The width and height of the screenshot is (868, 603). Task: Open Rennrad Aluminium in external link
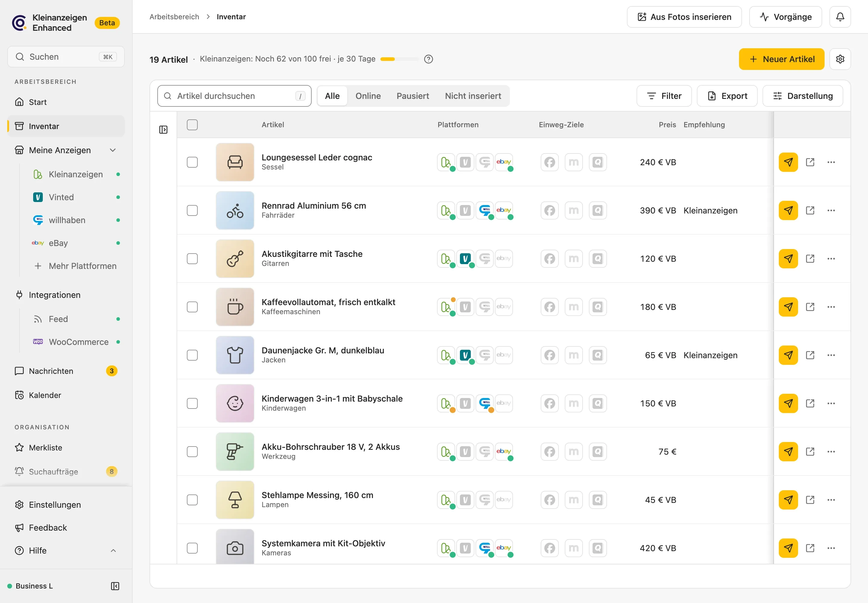(810, 210)
